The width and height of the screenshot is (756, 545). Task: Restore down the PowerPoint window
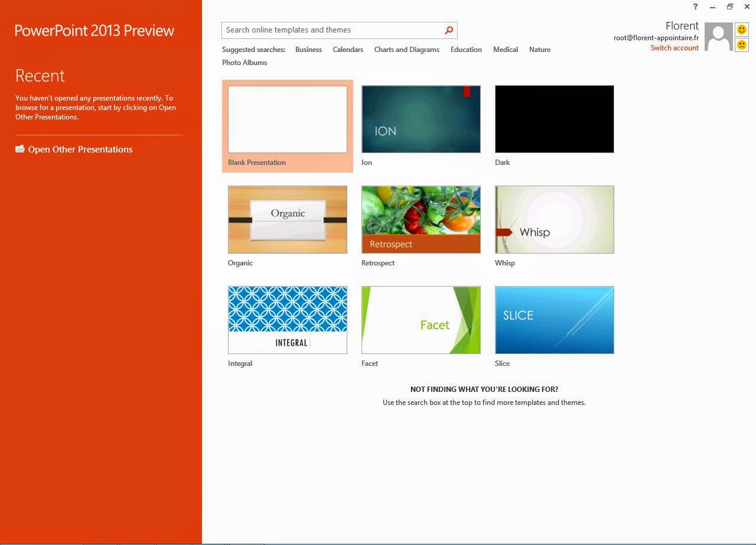[x=729, y=7]
